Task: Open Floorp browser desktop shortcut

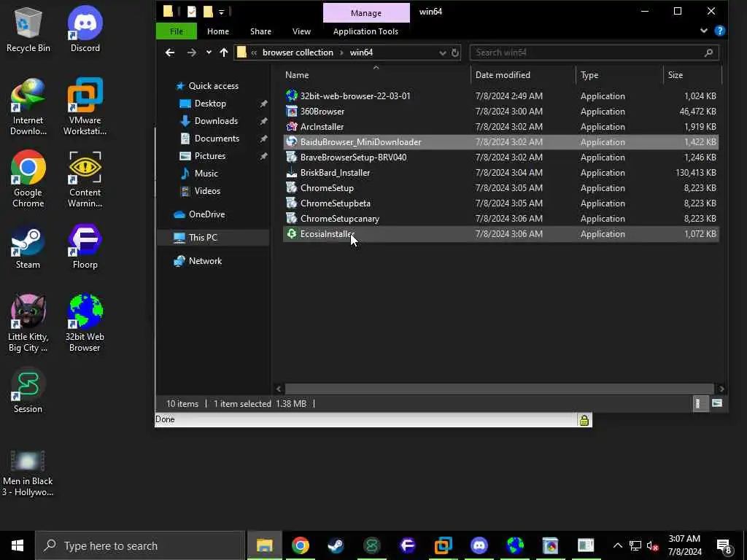Action: (85, 246)
